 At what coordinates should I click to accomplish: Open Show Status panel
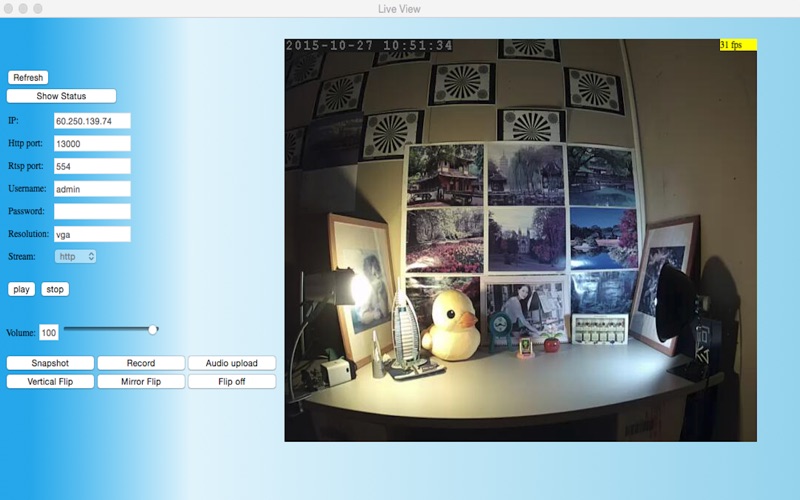[61, 96]
